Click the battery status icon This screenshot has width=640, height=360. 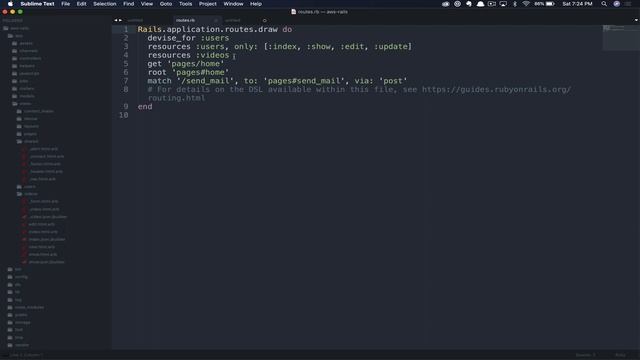[550, 4]
